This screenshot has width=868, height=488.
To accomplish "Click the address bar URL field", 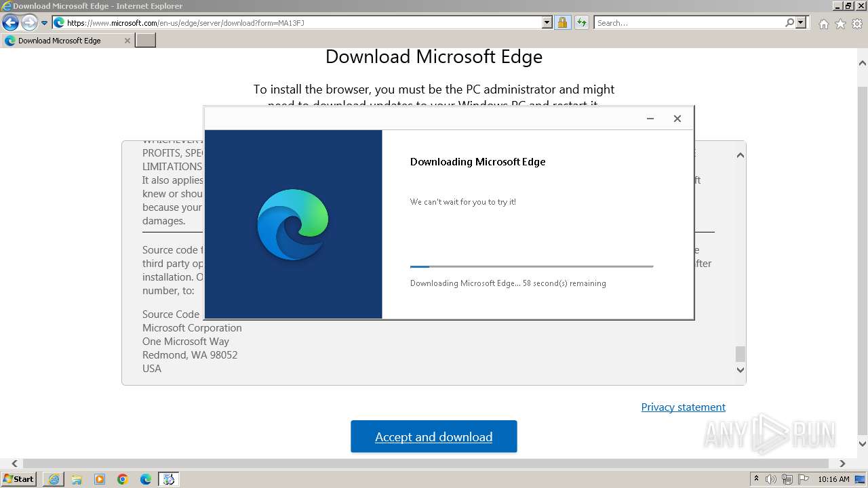I will tap(303, 23).
